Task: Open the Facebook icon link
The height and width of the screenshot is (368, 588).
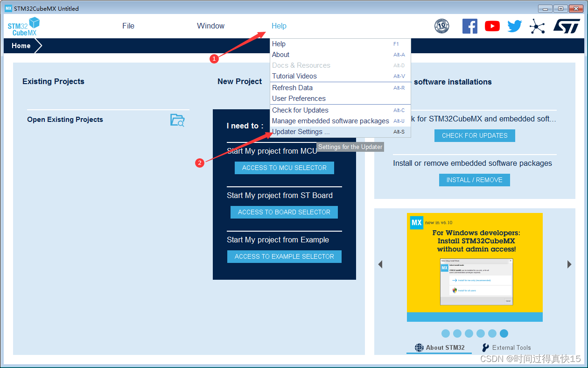Action: 470,26
